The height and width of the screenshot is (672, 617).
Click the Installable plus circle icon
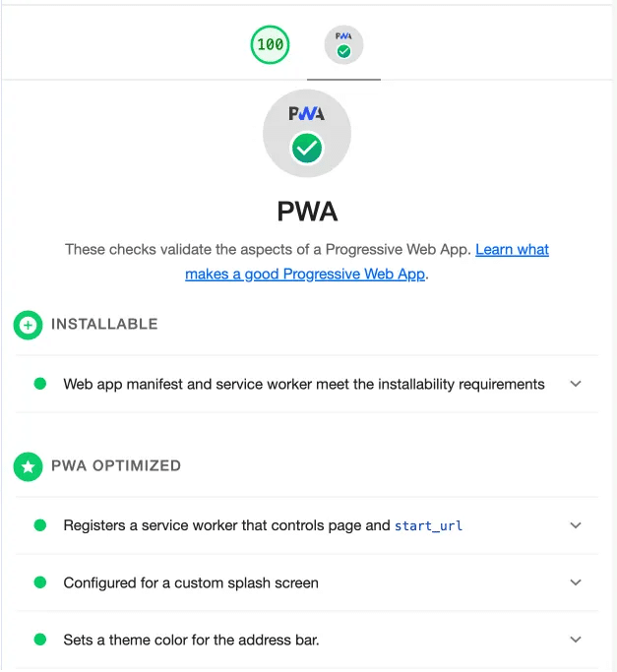click(x=28, y=325)
